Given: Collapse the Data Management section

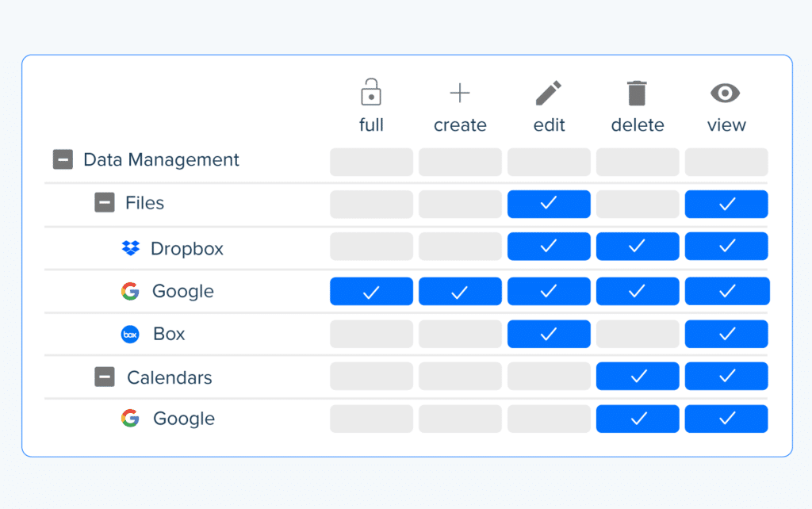Looking at the screenshot, I should [62, 159].
